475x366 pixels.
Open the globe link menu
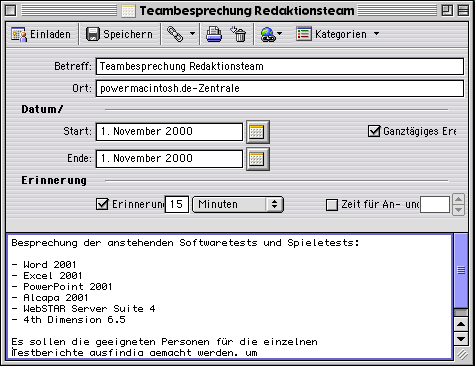(271, 34)
